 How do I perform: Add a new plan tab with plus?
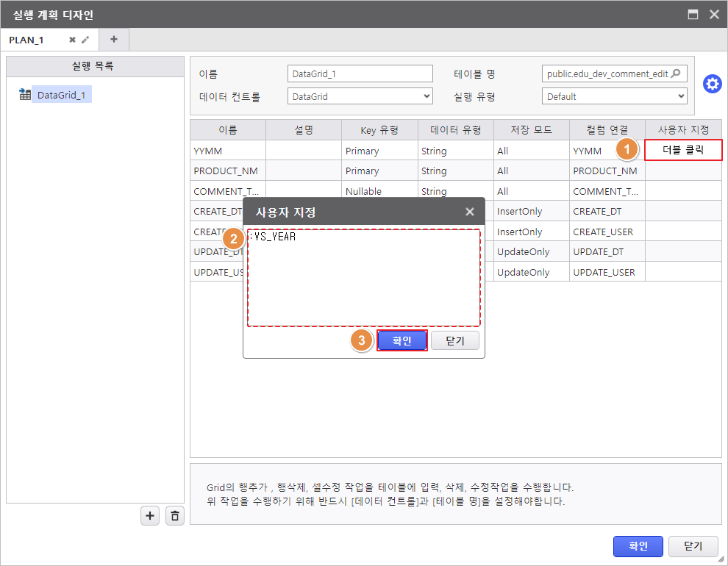[114, 40]
